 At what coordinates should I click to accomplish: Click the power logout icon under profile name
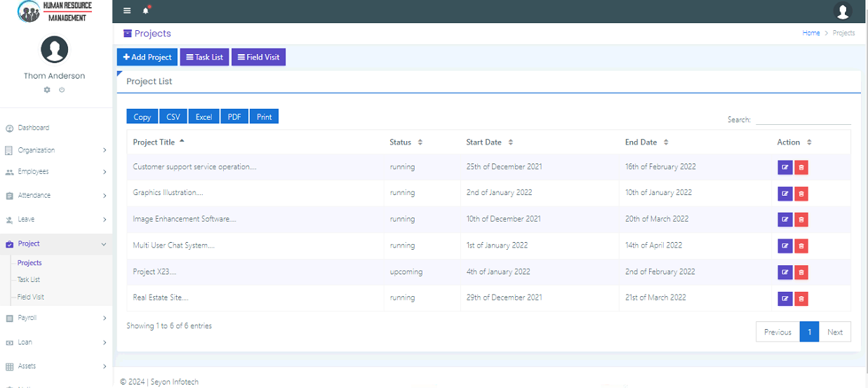62,90
